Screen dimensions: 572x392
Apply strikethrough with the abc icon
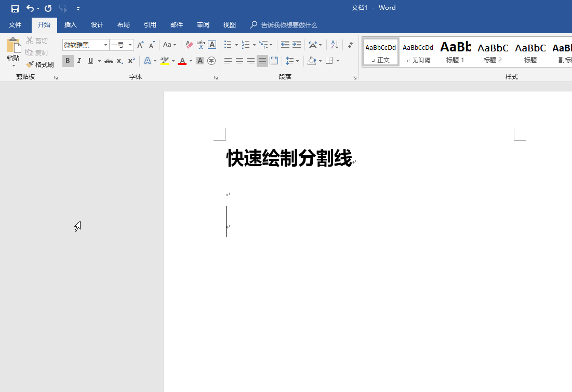[x=109, y=61]
